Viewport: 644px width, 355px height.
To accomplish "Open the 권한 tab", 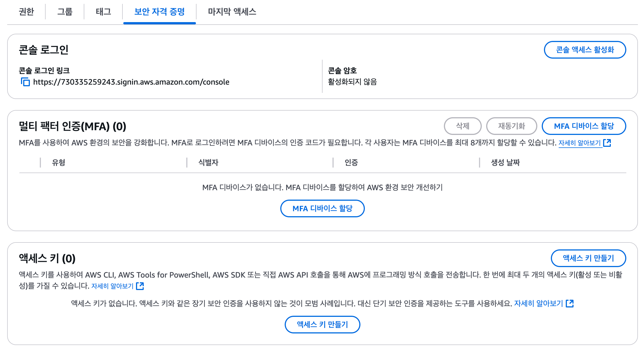I will (27, 12).
